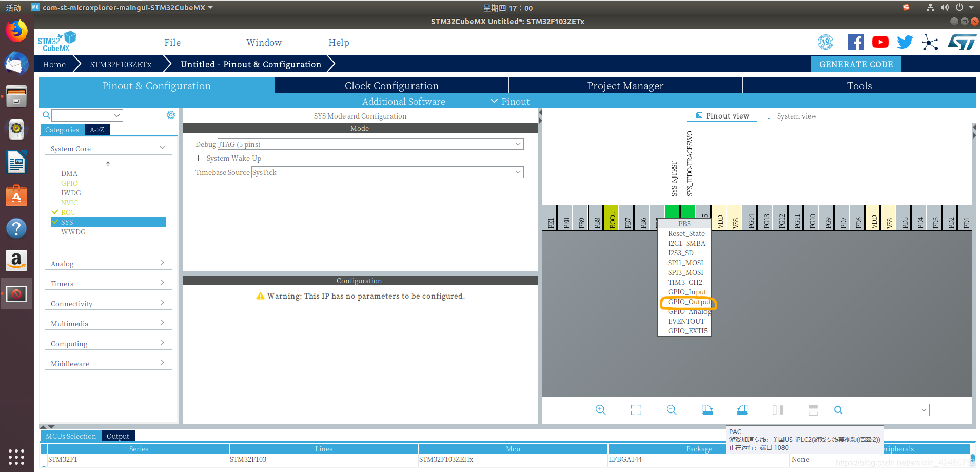Select DMA in System Core list

coord(69,173)
